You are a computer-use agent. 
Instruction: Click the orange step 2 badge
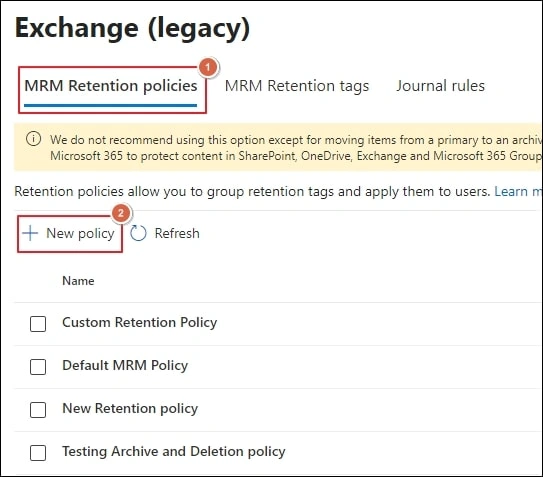(x=121, y=213)
